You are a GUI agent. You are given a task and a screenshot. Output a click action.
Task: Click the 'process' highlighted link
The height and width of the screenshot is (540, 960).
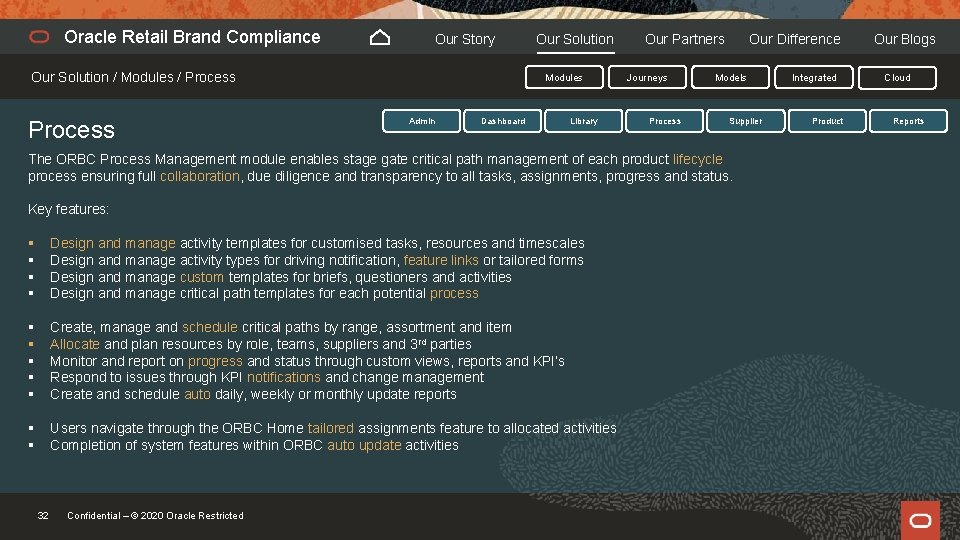coord(454,294)
